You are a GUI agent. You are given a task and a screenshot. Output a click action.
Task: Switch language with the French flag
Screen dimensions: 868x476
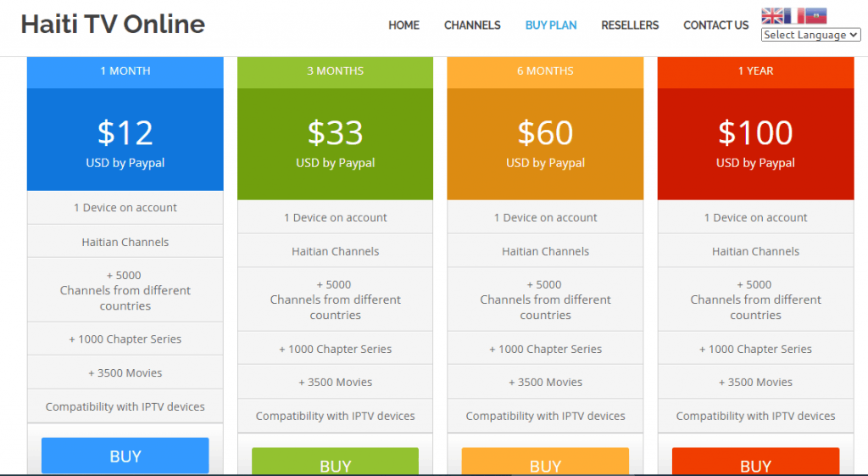pos(793,15)
